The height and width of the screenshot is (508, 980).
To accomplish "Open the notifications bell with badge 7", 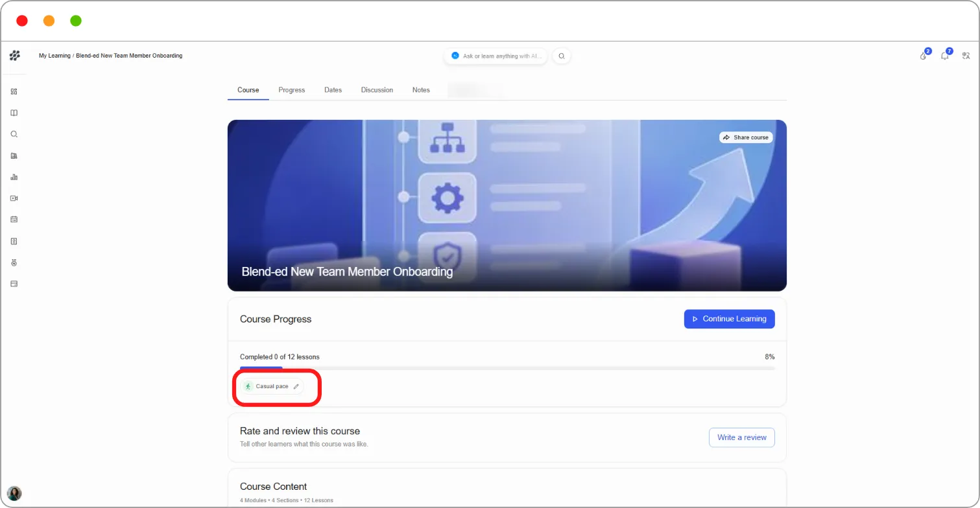I will pyautogui.click(x=946, y=55).
